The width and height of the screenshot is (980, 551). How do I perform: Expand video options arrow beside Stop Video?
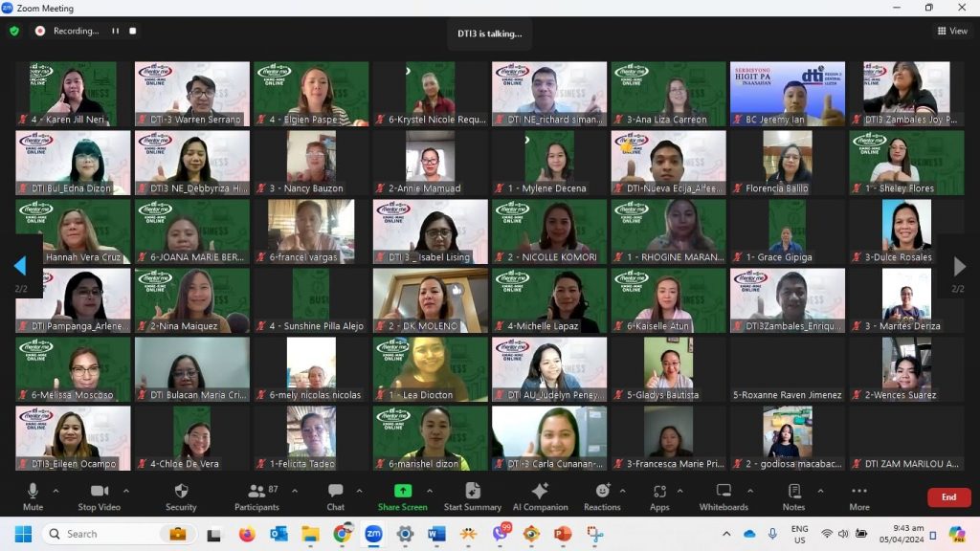125,491
